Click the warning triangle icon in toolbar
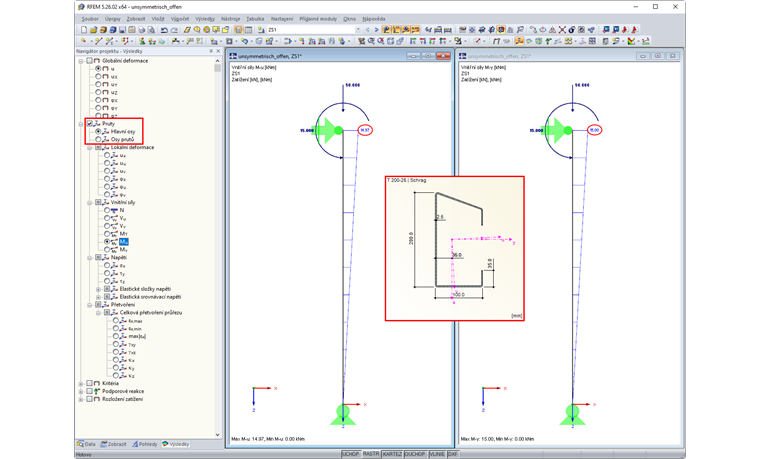Screen dimensions: 760x459 [553, 30]
